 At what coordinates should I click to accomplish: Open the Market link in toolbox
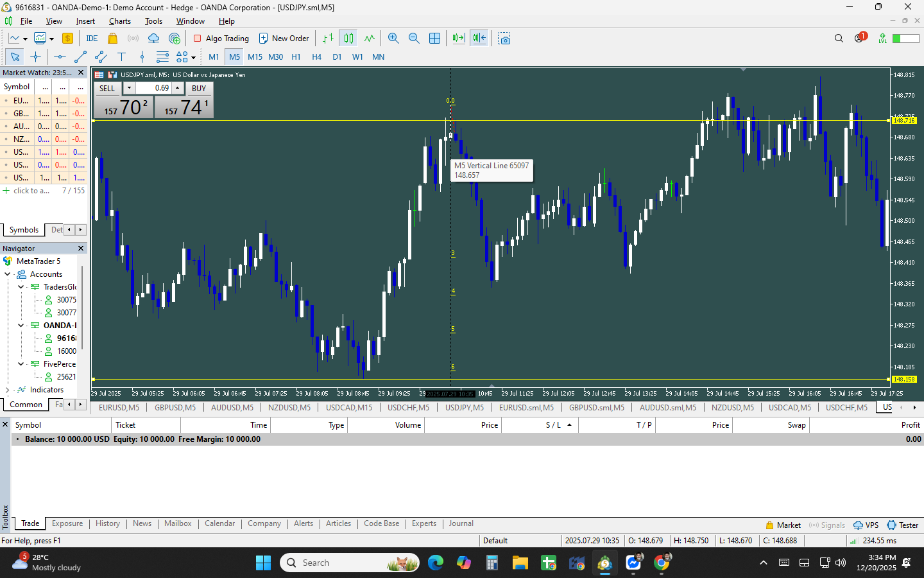point(783,525)
